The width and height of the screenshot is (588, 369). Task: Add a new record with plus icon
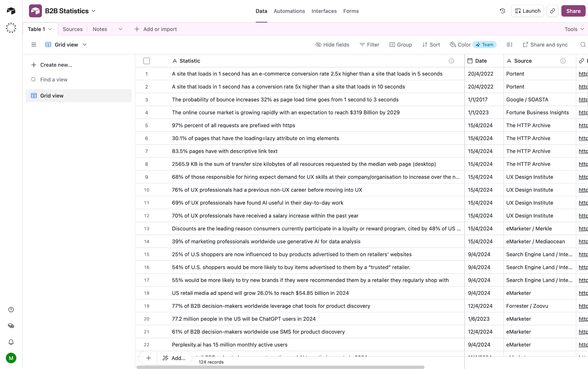pyautogui.click(x=148, y=358)
